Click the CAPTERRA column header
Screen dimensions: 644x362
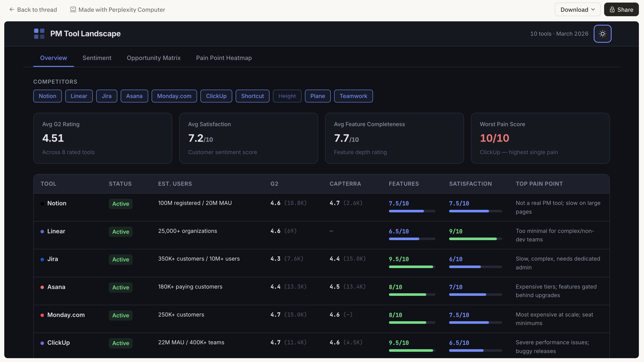coord(345,184)
